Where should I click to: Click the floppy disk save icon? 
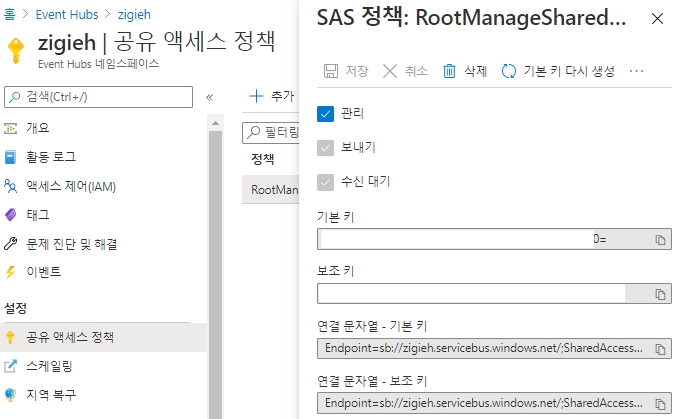tap(331, 71)
